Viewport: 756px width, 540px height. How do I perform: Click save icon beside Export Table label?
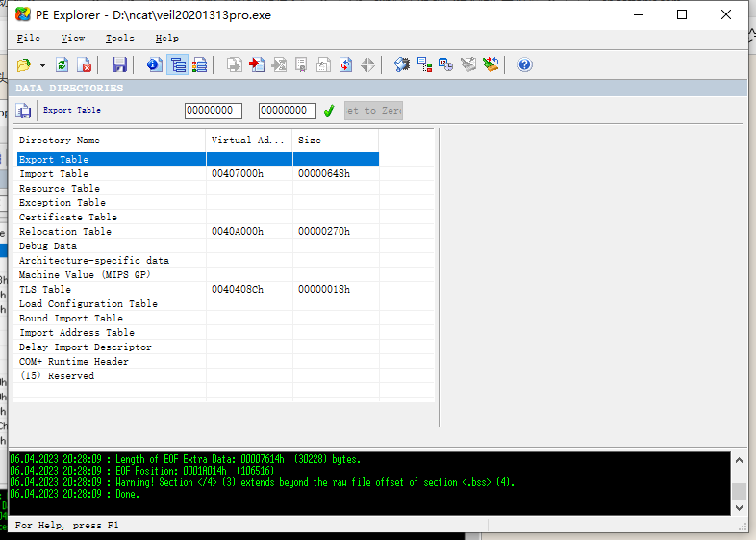[x=23, y=111]
